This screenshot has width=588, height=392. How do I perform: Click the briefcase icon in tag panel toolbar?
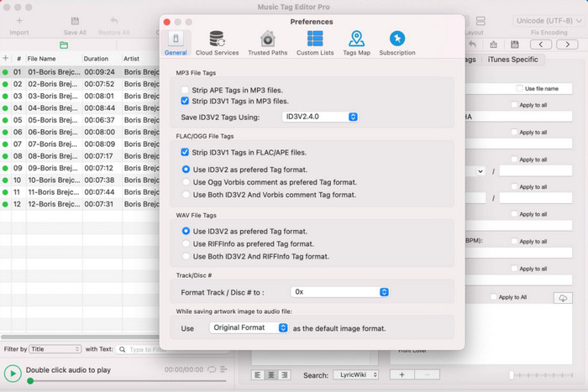494,44
